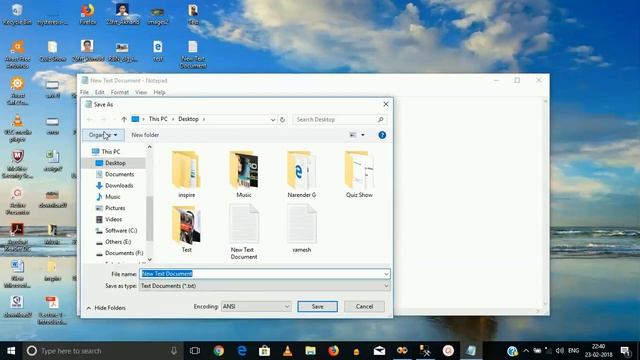The height and width of the screenshot is (360, 640).
Task: Click New folder in the toolbar
Action: pyautogui.click(x=145, y=135)
